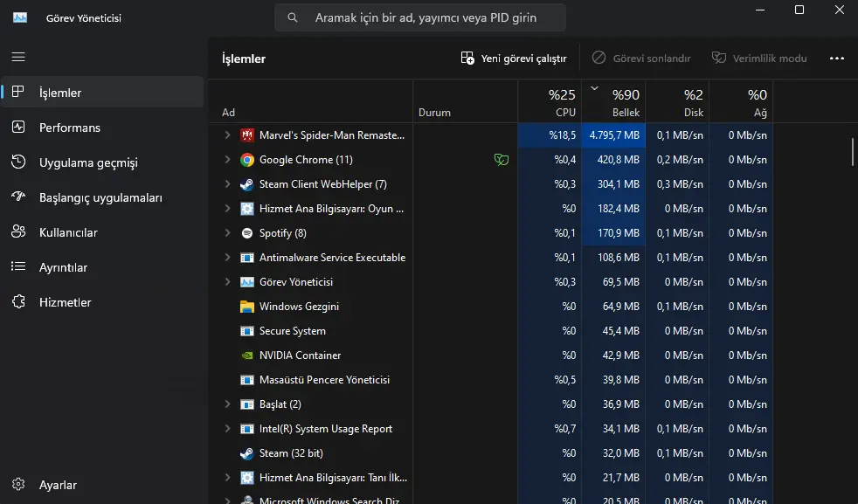Expand the Görev Yöneticisi process row
Screen dimensions: 858x504
coord(227,282)
